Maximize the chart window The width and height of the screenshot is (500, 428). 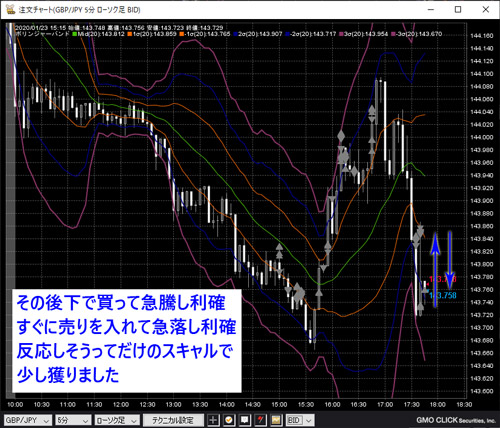pyautogui.click(x=458, y=9)
